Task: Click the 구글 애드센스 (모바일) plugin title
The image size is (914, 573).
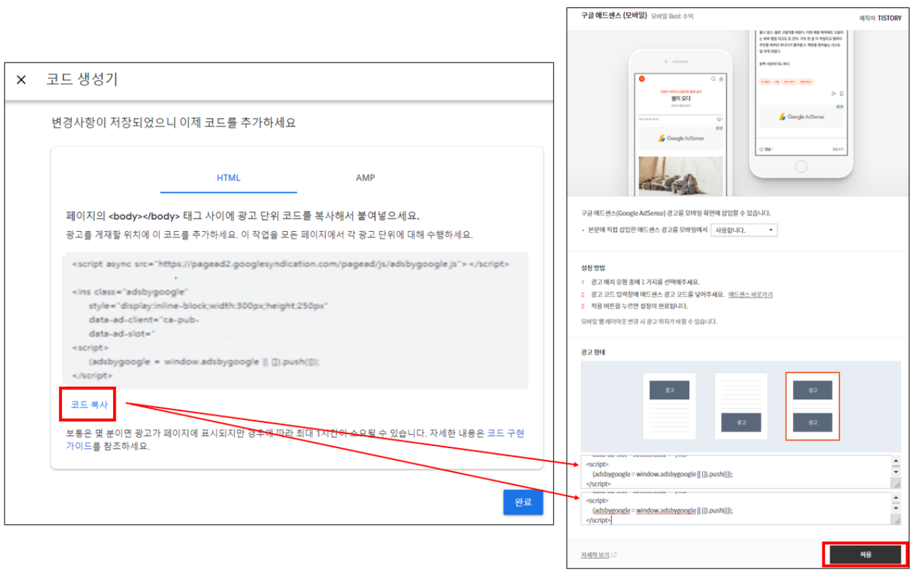Action: pos(614,16)
